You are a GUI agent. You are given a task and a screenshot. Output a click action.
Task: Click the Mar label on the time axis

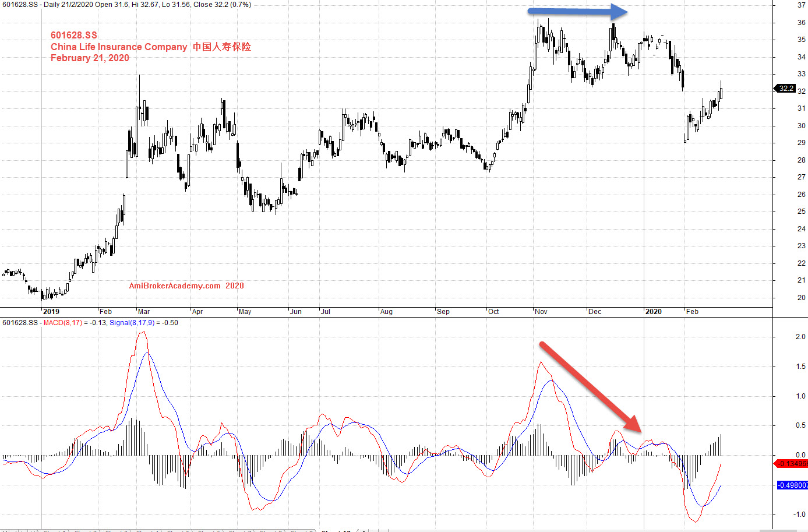coord(144,312)
